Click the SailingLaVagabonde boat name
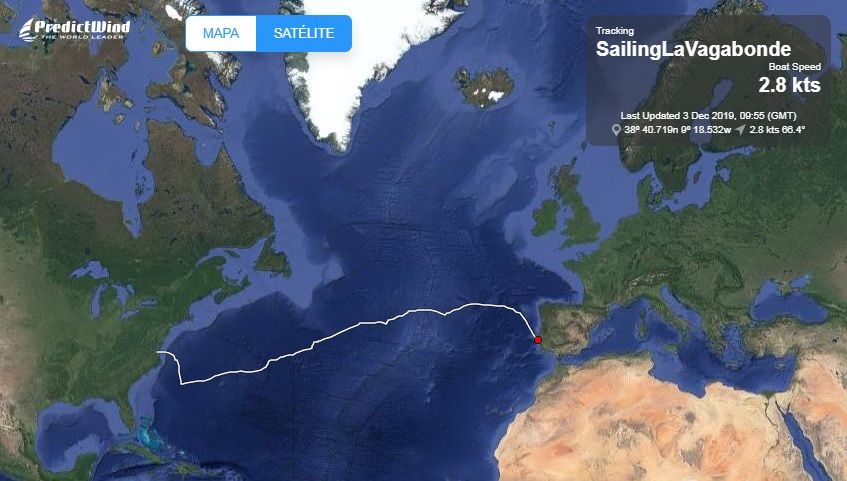 point(693,49)
